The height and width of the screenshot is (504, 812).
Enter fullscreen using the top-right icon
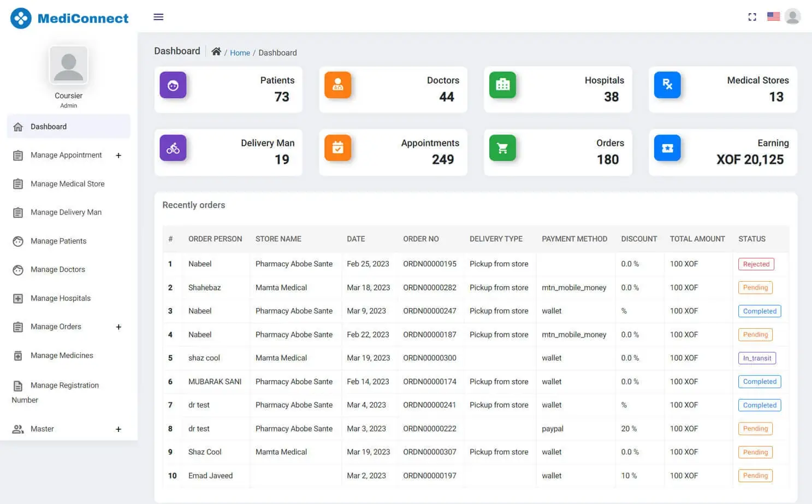click(752, 17)
